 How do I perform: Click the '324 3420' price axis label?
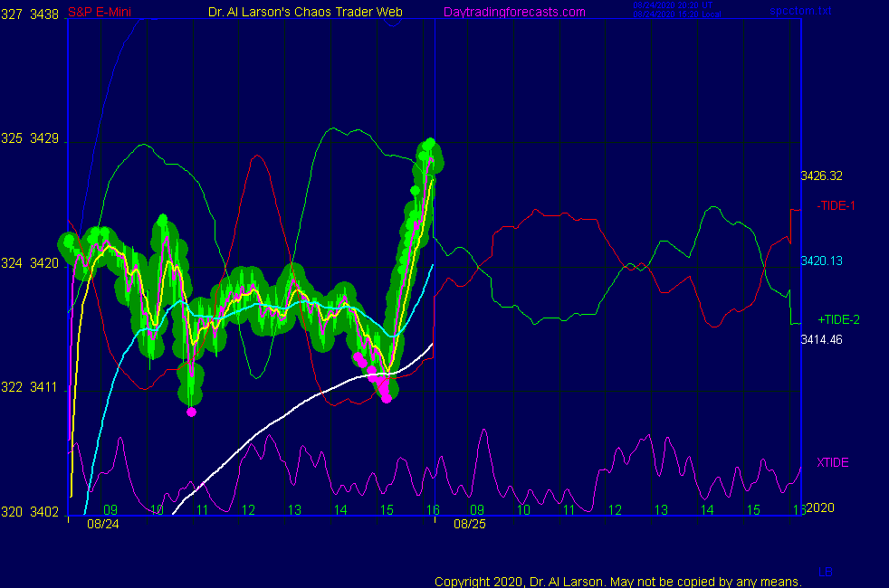[x=30, y=263]
